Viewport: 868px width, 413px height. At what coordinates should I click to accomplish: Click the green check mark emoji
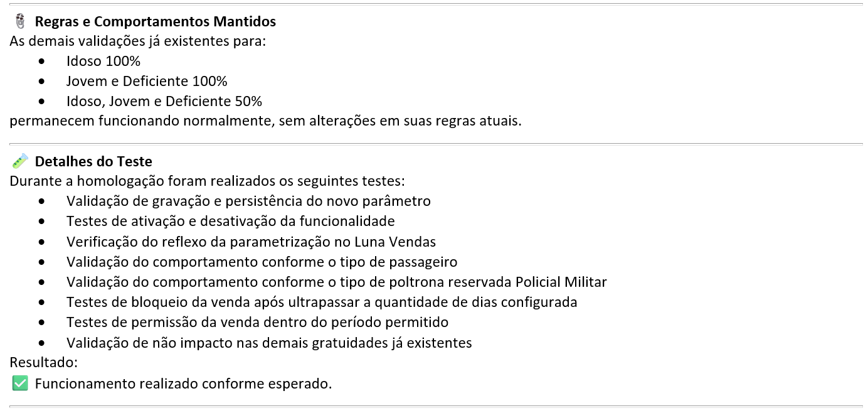click(x=20, y=383)
